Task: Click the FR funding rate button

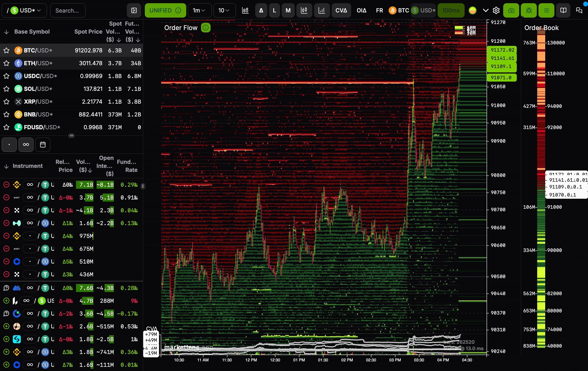Action: 379,10
